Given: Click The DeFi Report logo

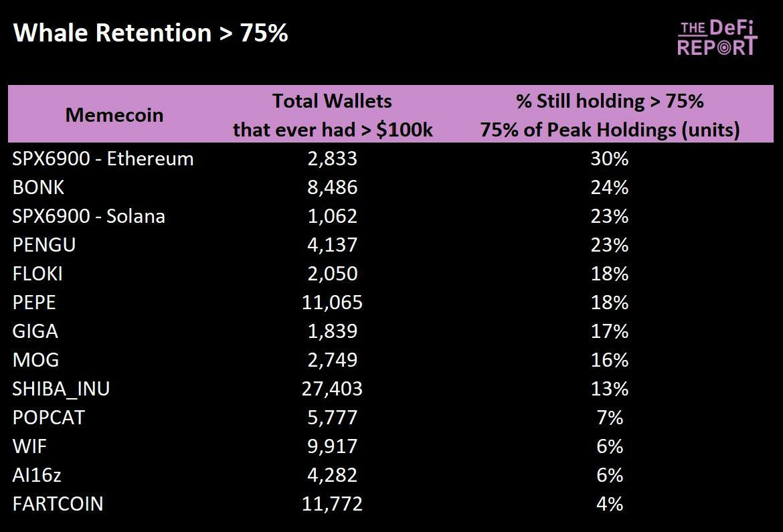Looking at the screenshot, I should (x=717, y=37).
